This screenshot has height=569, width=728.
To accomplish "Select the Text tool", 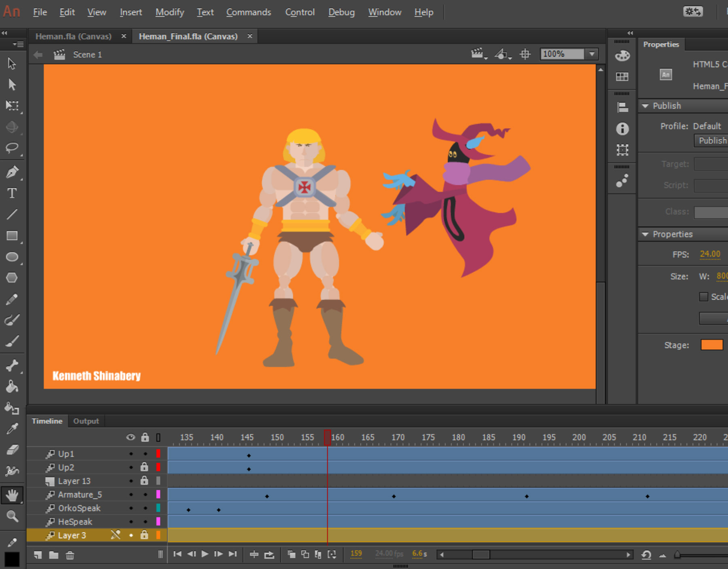I will click(x=12, y=193).
